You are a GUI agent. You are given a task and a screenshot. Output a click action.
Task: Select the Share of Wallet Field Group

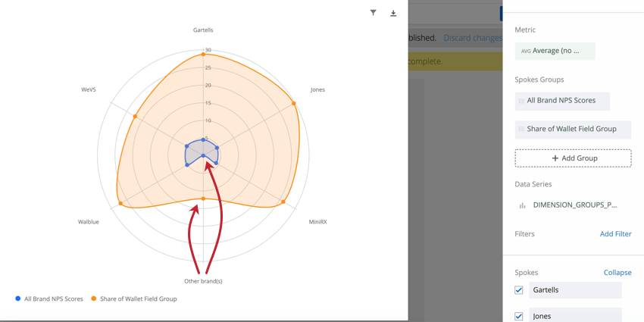573,130
